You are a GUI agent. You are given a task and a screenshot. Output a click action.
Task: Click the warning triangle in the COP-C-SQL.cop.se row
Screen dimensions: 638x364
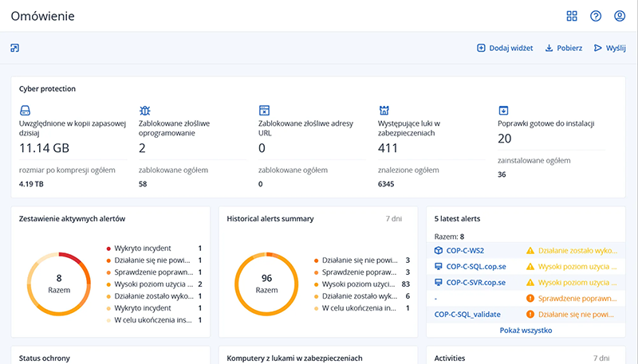click(x=530, y=267)
